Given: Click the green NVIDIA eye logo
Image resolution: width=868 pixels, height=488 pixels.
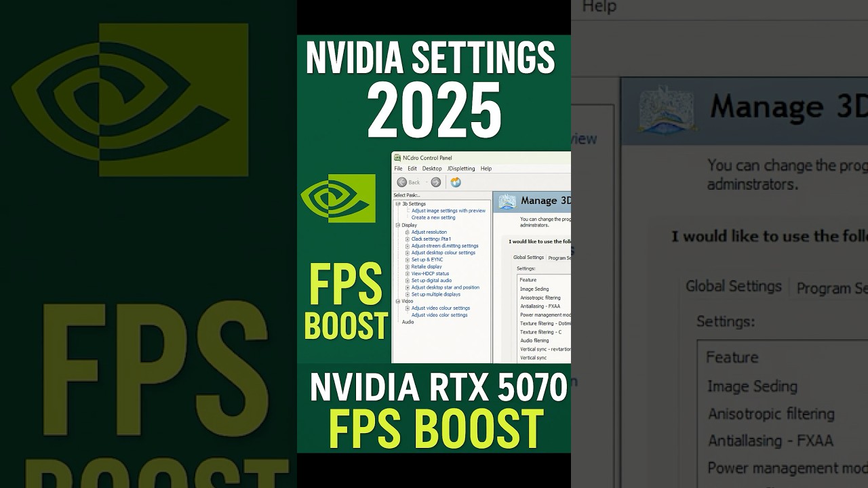Looking at the screenshot, I should tap(338, 198).
